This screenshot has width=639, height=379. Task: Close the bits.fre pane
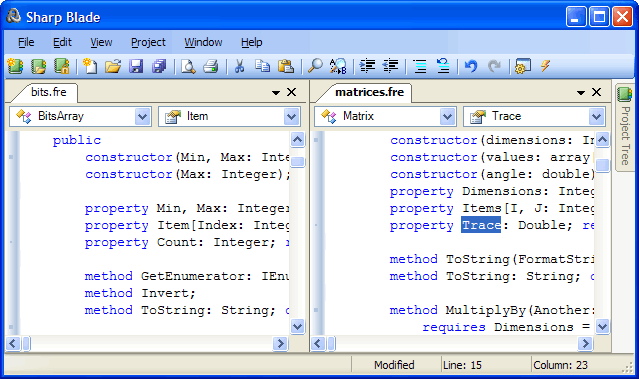[x=291, y=92]
